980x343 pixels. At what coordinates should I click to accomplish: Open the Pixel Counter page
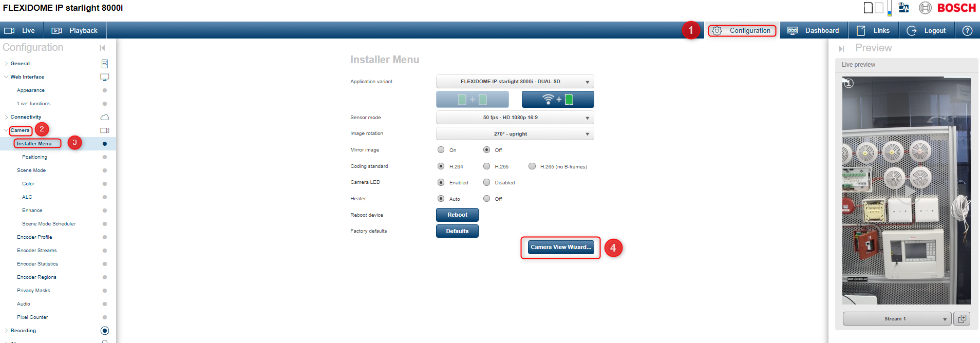32,317
